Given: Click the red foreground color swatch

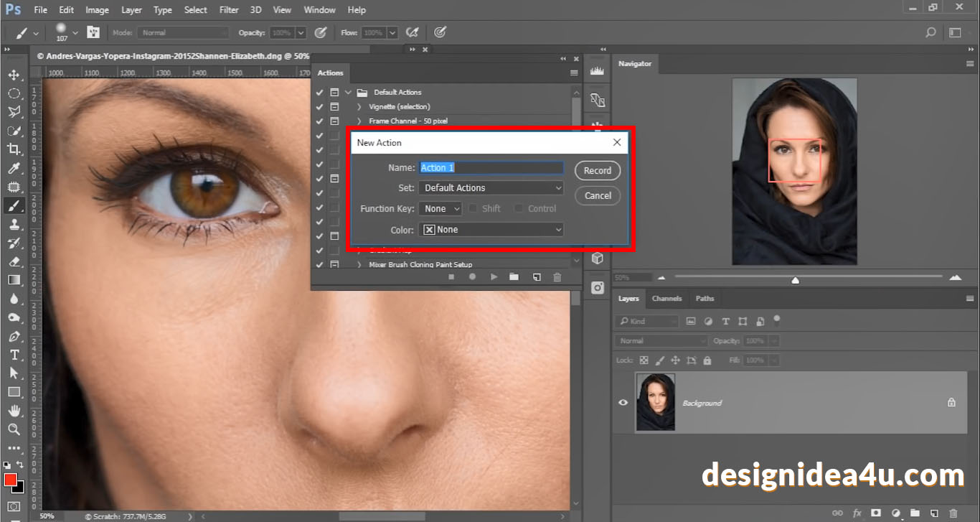Looking at the screenshot, I should tap(10, 480).
